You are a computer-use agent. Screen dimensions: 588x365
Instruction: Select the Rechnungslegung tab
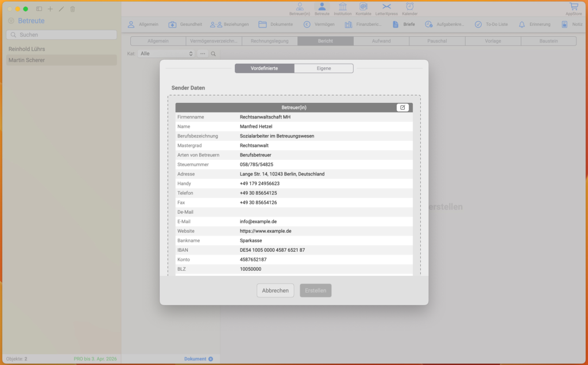pos(269,41)
